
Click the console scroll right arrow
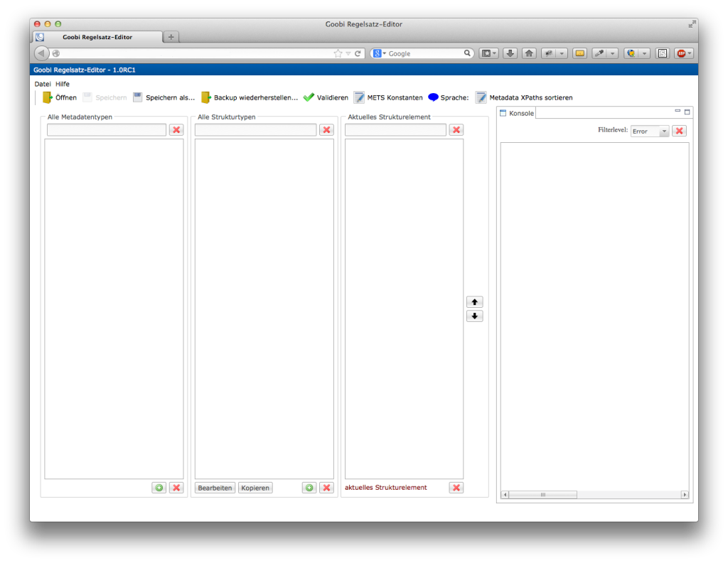(x=685, y=495)
